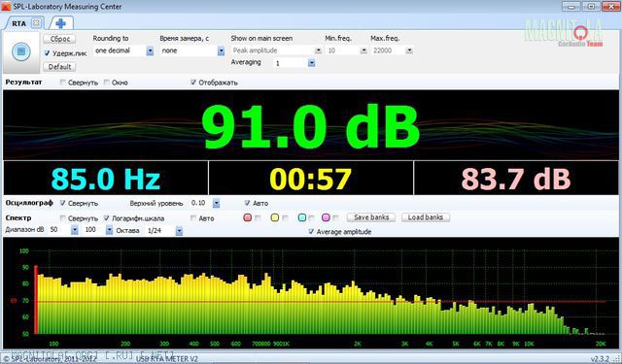Click the red peak bar in the spectrum

(x=36, y=300)
